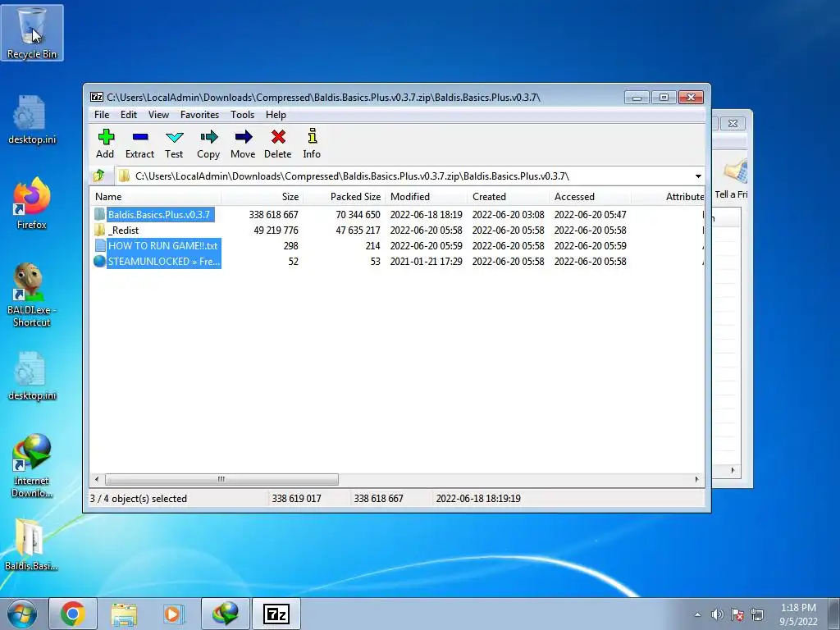Screen dimensions: 840x630
Task: Click Tell a Friend in background window
Action: pos(731,177)
